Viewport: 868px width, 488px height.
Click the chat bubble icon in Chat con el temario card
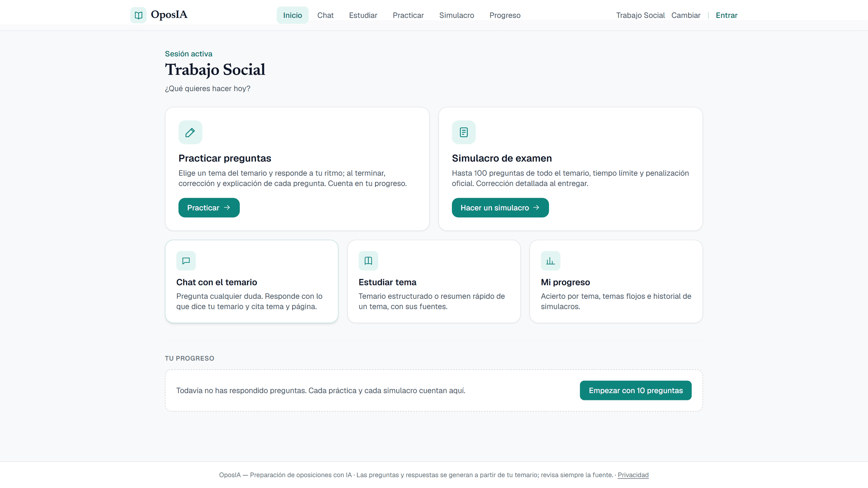(186, 261)
